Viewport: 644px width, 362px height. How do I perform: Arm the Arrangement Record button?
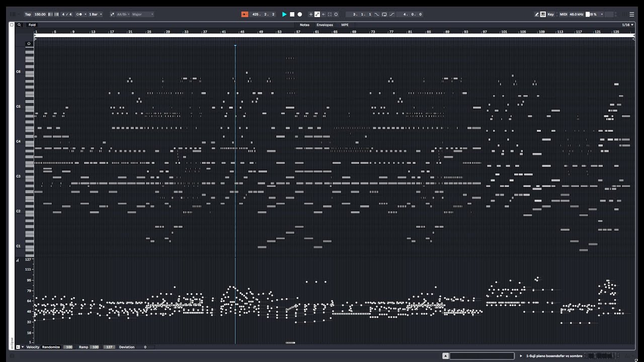[300, 14]
